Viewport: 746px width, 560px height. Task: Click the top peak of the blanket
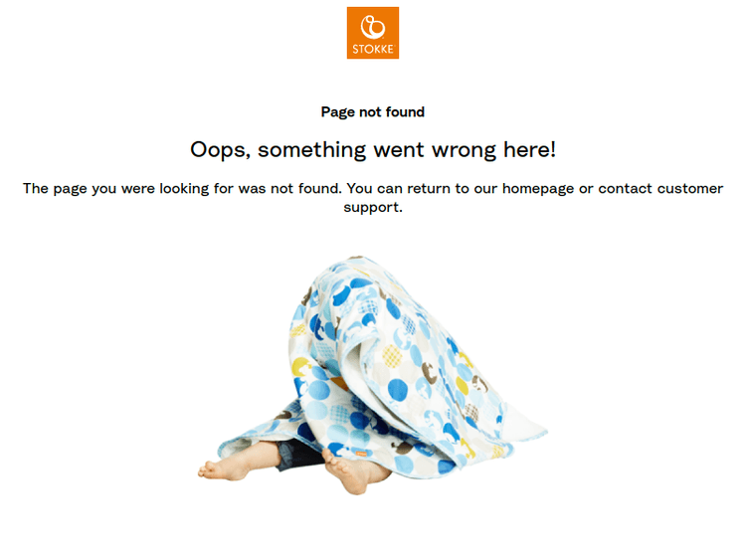tap(357, 260)
